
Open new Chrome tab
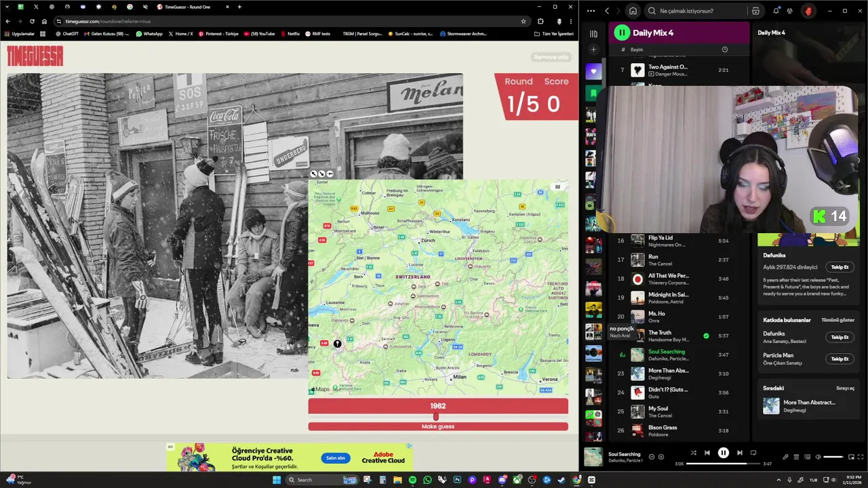pos(239,7)
